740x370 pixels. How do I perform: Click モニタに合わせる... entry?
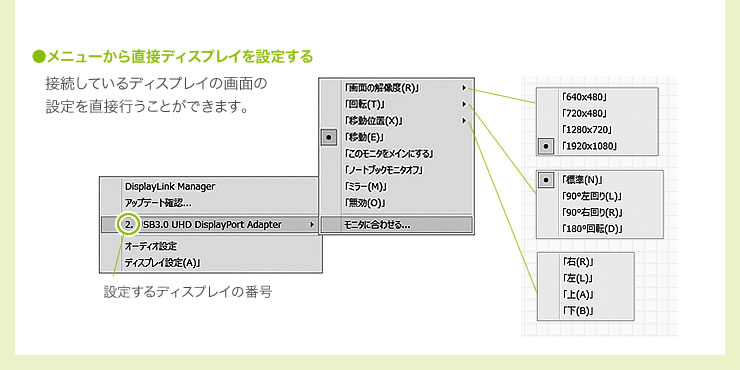tap(397, 225)
